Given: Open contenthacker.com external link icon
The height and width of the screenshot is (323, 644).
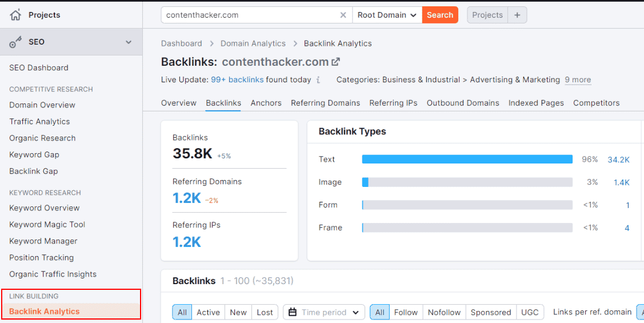Looking at the screenshot, I should click(x=336, y=62).
